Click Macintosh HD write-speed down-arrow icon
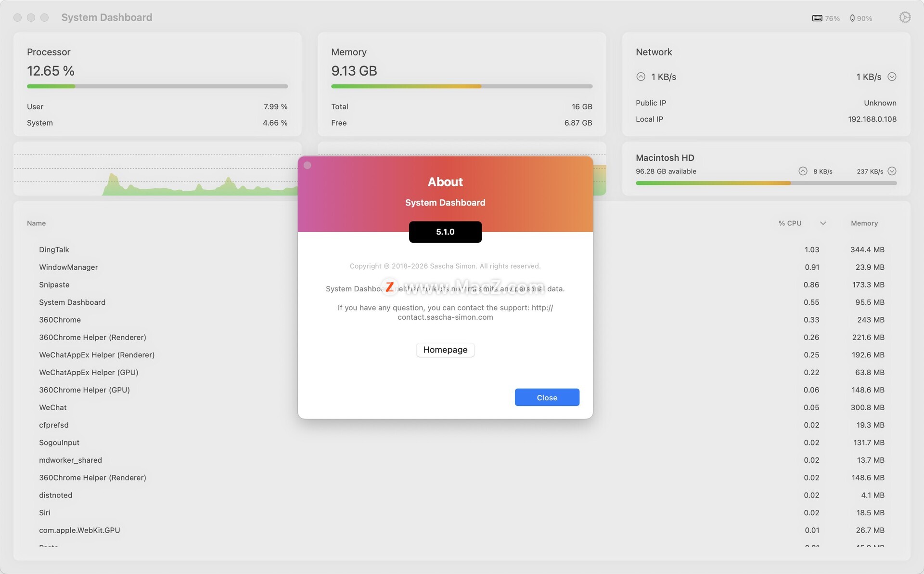Screen dimensions: 924x574 (892, 171)
